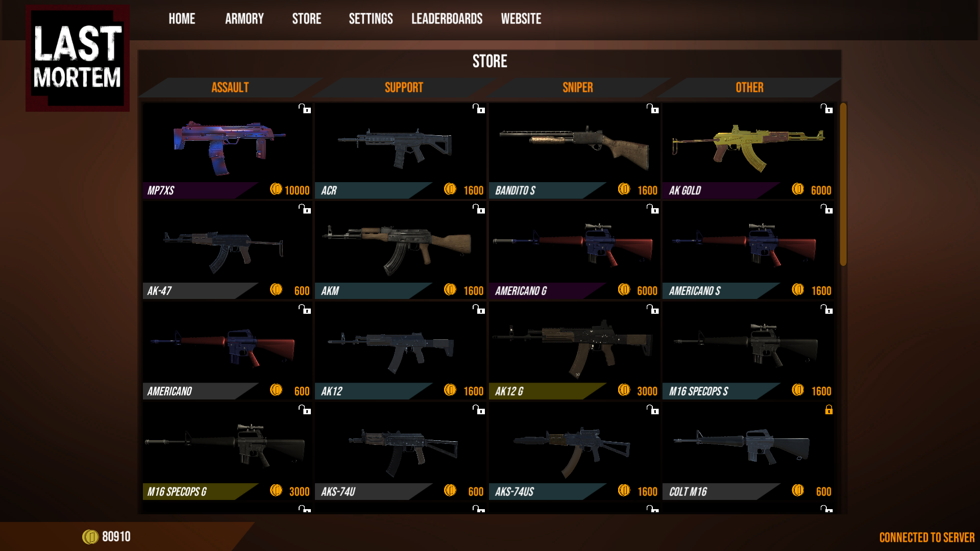Click the coin icon beside ACR price

[x=450, y=189]
